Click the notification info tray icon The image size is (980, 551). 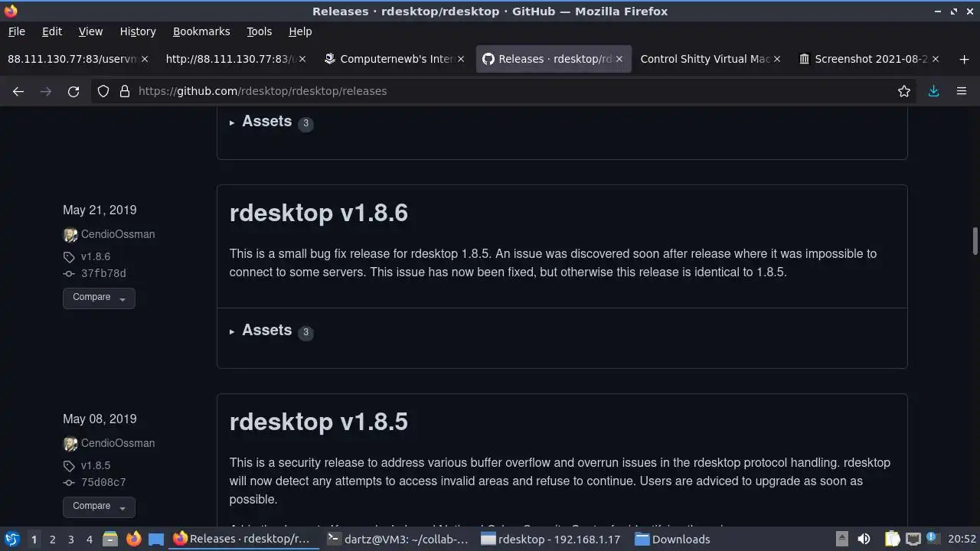pos(932,539)
